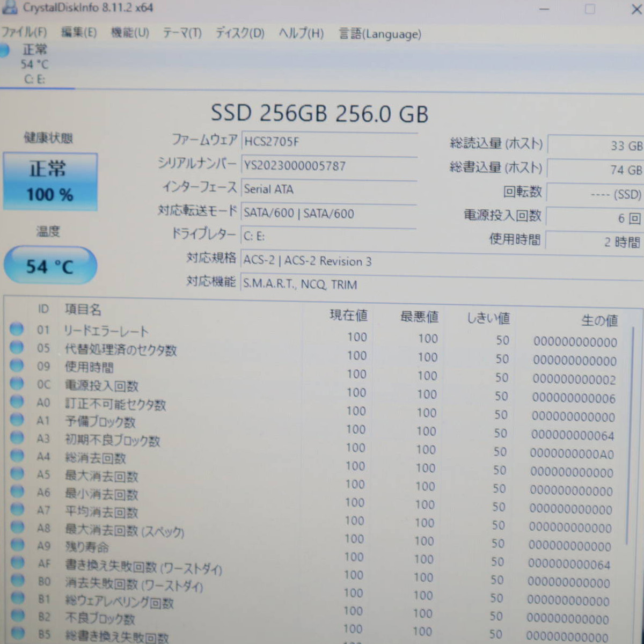Click the total host writes value 74 GB
This screenshot has width=644, height=644.
595,170
